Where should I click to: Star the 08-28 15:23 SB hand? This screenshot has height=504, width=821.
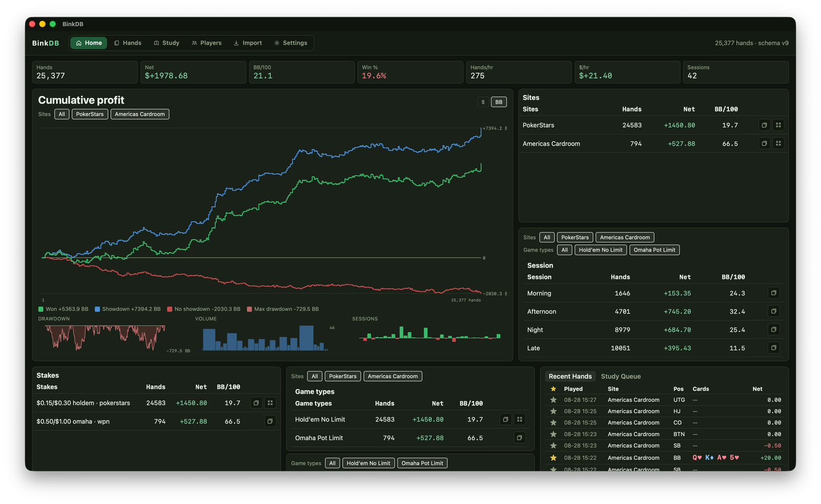tap(553, 446)
